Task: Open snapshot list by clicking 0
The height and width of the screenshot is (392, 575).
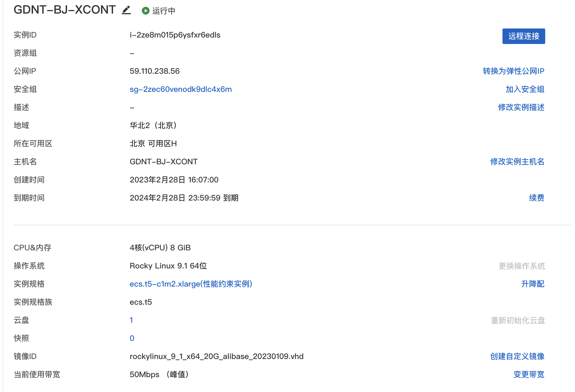Action: (x=131, y=338)
